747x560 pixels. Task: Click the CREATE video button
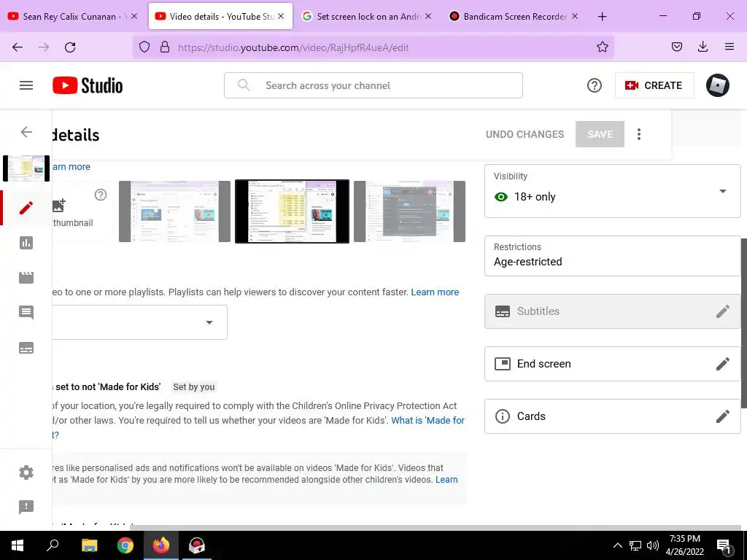(654, 85)
